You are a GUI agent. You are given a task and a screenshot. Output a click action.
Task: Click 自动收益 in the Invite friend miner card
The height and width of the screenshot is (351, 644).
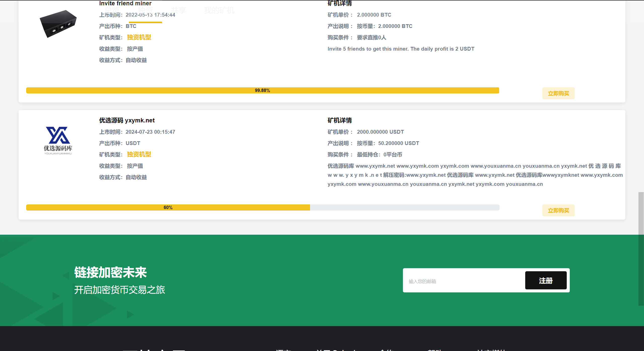point(136,60)
